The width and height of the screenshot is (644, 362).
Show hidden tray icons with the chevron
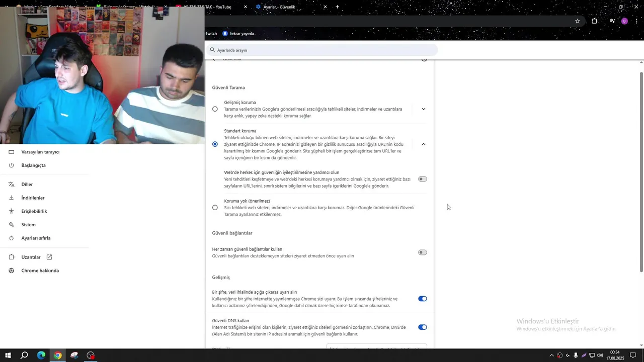tap(551, 355)
